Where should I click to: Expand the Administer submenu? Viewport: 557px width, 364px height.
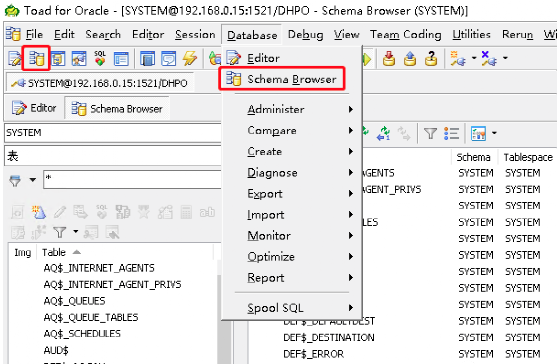(292, 109)
